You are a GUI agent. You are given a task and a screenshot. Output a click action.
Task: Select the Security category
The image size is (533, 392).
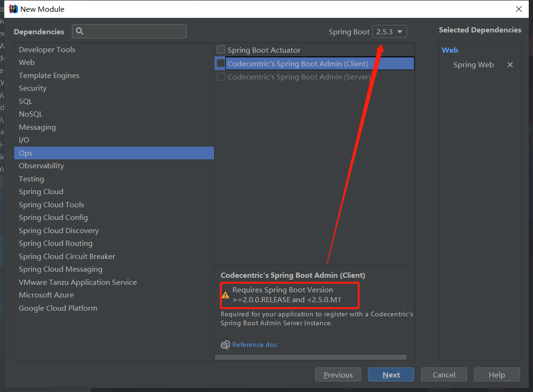coord(114,88)
